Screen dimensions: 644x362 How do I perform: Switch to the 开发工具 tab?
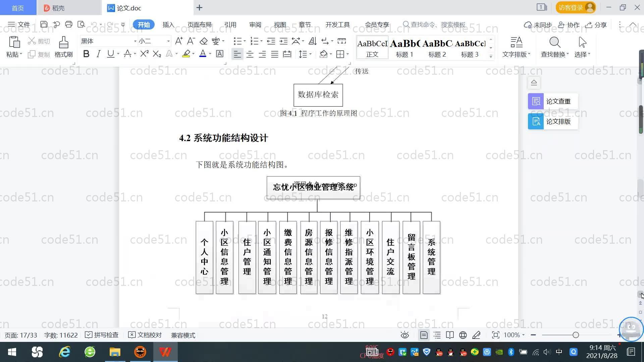pyautogui.click(x=337, y=24)
